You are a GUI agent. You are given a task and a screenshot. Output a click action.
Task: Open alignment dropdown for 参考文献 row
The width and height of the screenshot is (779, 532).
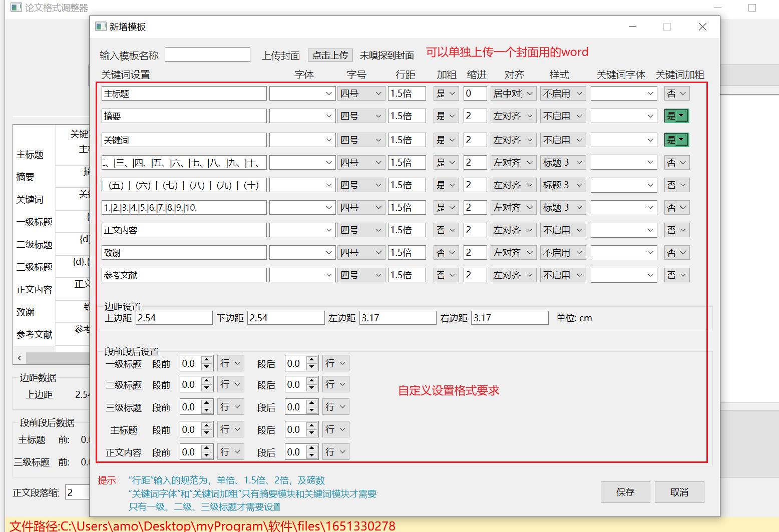[514, 275]
